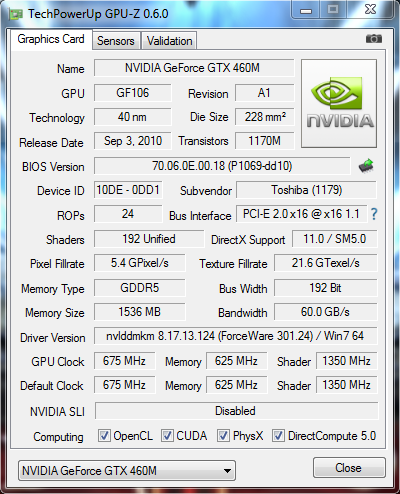Click the "NVIDIA SLI" label
Image resolution: width=400 pixels, height=494 pixels.
[x=57, y=412]
